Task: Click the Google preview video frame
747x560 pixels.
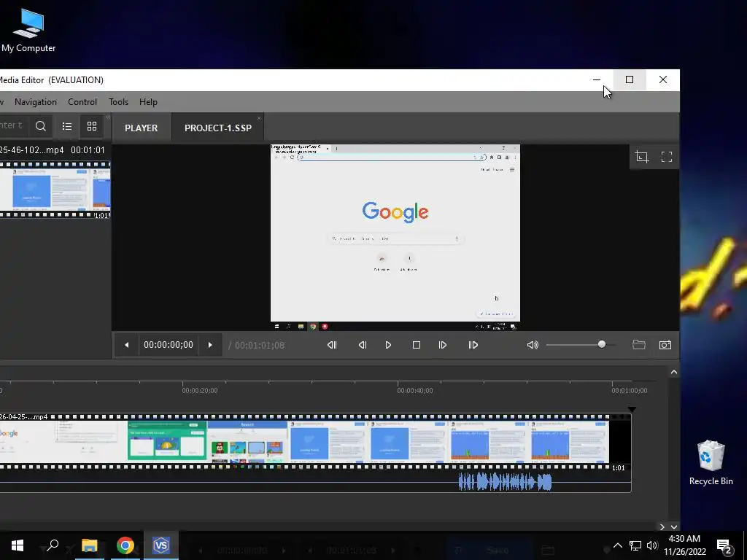Action: [x=395, y=237]
